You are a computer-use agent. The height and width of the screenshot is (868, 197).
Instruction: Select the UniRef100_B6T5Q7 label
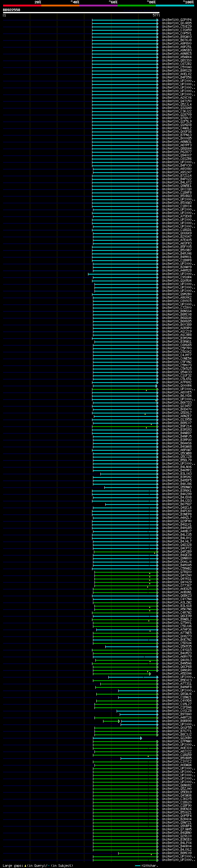[177, 504]
